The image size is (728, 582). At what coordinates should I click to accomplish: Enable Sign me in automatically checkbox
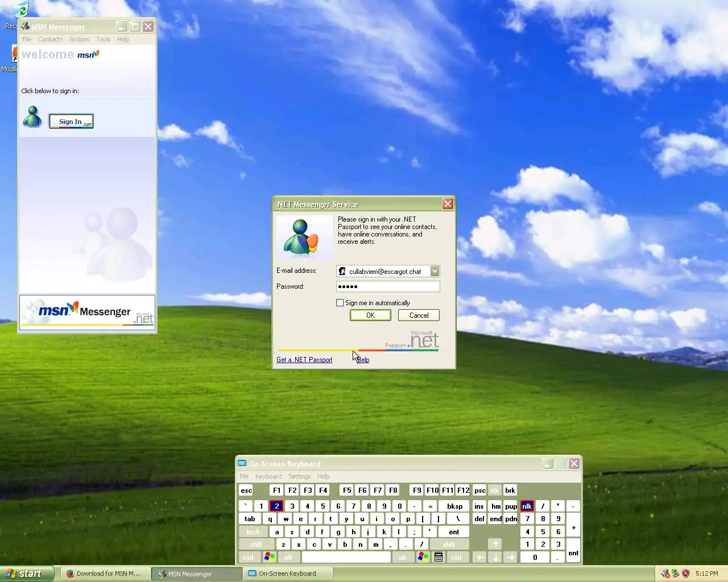(x=340, y=303)
